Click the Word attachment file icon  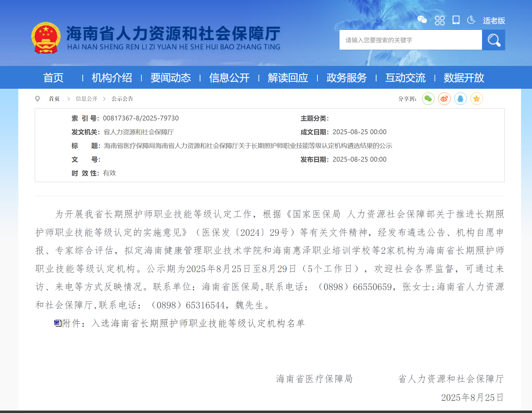click(58, 323)
